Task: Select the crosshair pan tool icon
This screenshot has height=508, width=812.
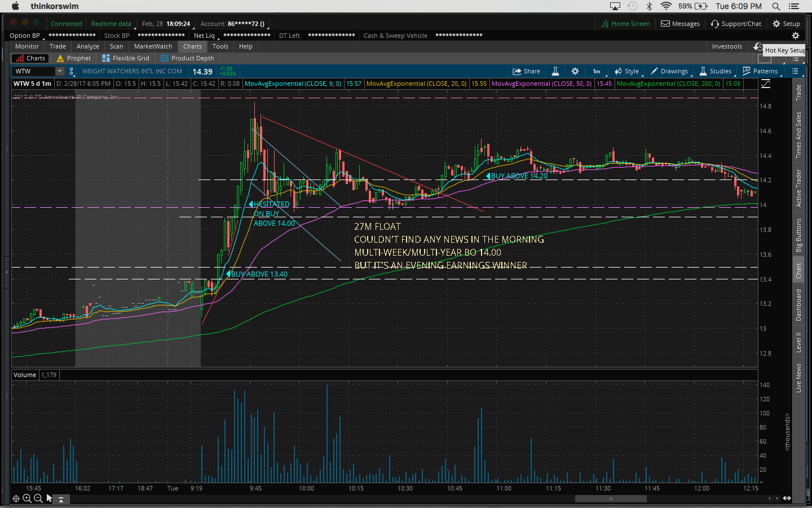Action: [x=16, y=498]
